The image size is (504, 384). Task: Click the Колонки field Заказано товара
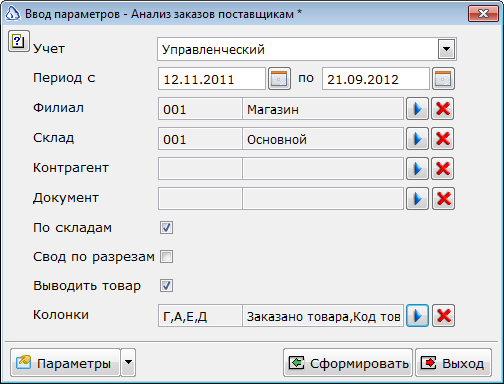tap(323, 315)
